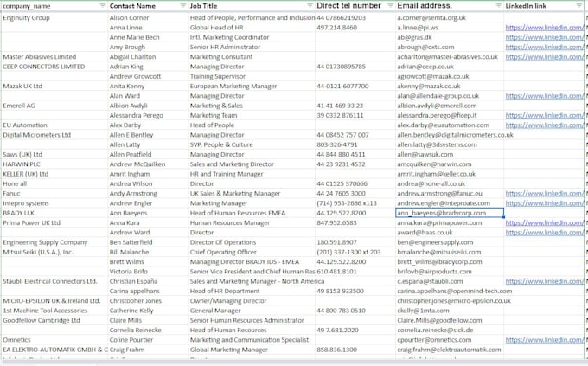Open the Contact Name column filter dropdown

coord(183,6)
